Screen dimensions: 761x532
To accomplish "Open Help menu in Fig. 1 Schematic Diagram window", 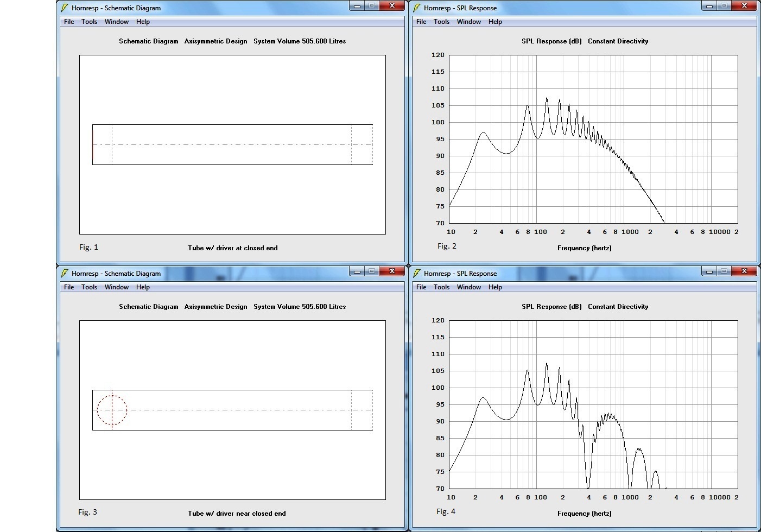I will pyautogui.click(x=143, y=22).
